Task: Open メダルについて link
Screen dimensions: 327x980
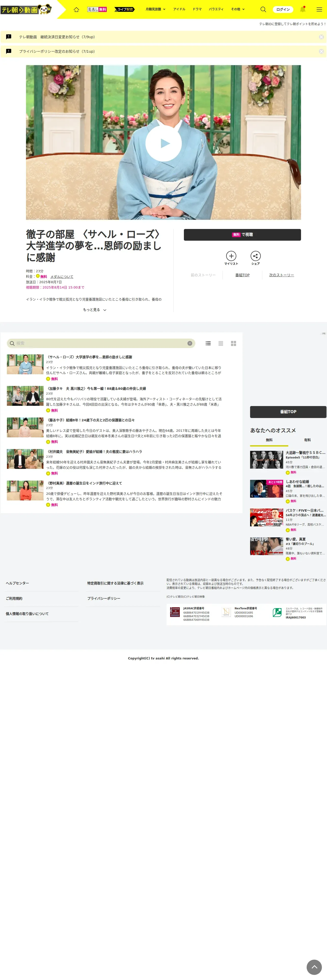Action: 62,277
